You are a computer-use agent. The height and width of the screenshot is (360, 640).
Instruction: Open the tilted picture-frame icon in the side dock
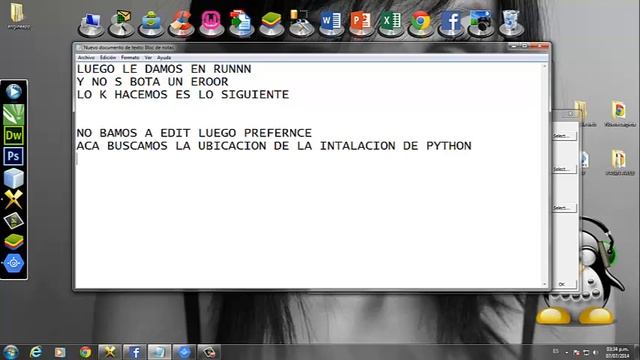(13, 221)
